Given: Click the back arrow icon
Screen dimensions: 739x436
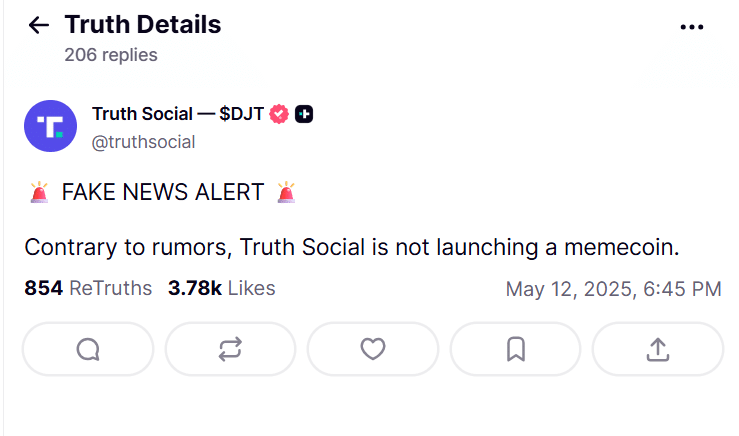Looking at the screenshot, I should click(x=39, y=26).
